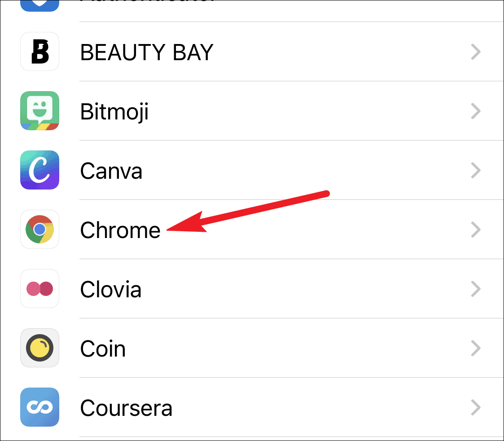Open the Clovia row chevron

click(x=476, y=289)
